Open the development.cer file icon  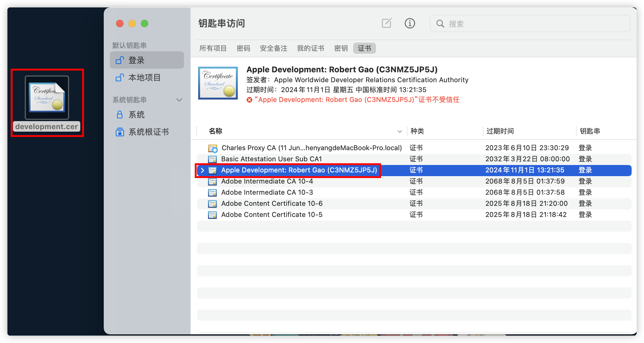47,98
